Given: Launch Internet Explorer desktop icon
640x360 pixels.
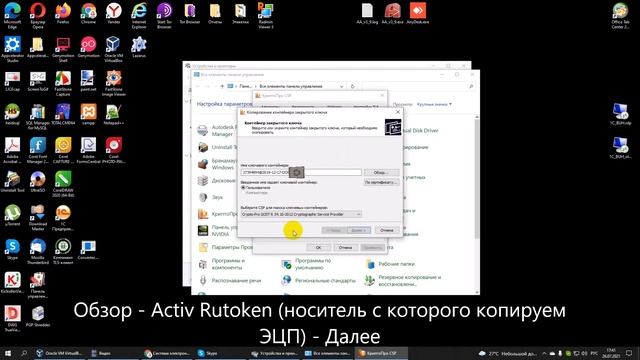Looking at the screenshot, I should coord(139,16).
